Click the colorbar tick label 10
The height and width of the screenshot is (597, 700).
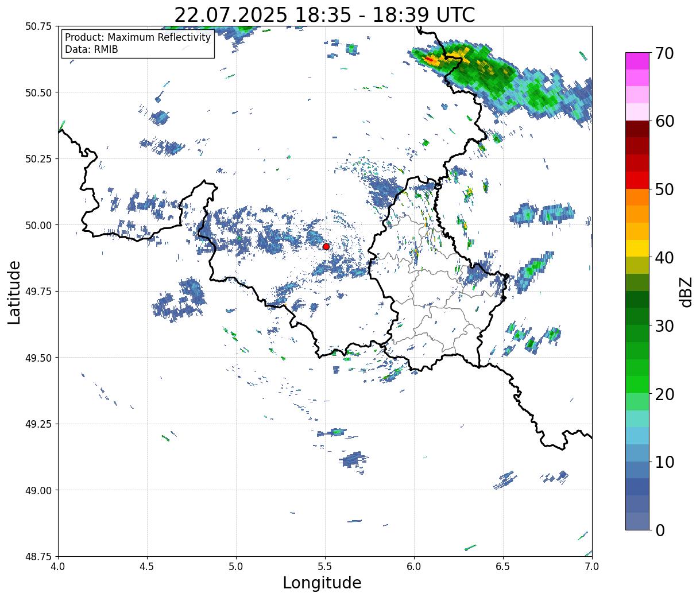[664, 462]
